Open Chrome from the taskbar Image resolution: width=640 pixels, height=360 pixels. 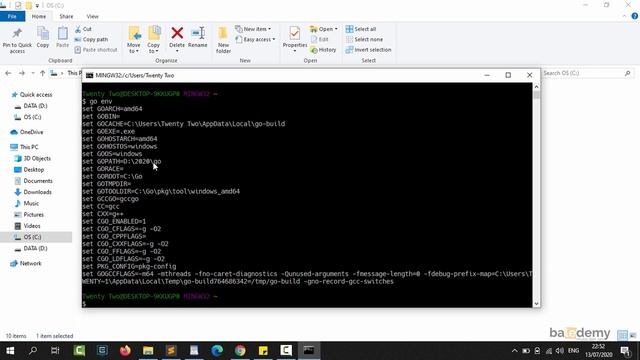click(240, 351)
